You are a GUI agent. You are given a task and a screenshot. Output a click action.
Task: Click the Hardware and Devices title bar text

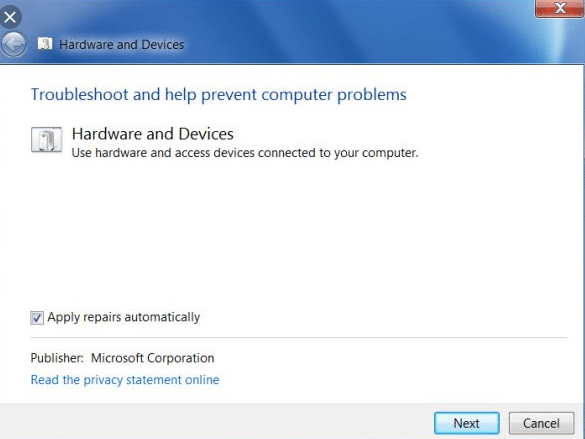click(x=122, y=44)
